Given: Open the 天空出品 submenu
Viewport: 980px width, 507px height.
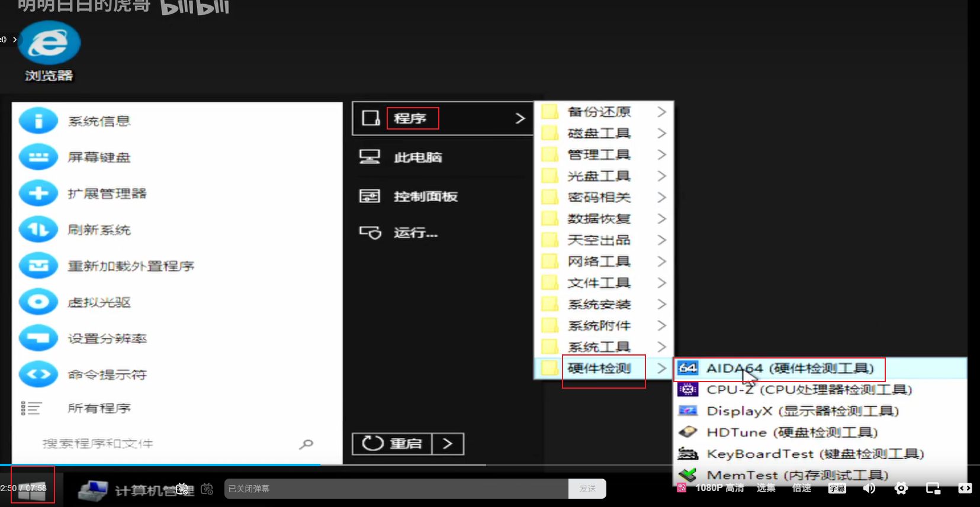Looking at the screenshot, I should [604, 240].
